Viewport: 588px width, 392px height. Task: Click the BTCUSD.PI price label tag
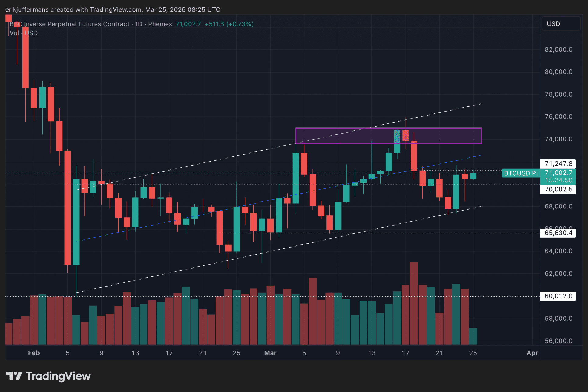tap(520, 173)
